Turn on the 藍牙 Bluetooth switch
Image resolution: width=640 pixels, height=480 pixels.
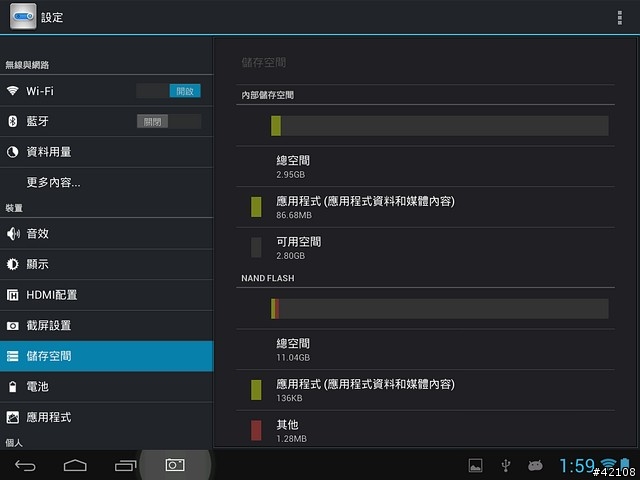pos(169,121)
